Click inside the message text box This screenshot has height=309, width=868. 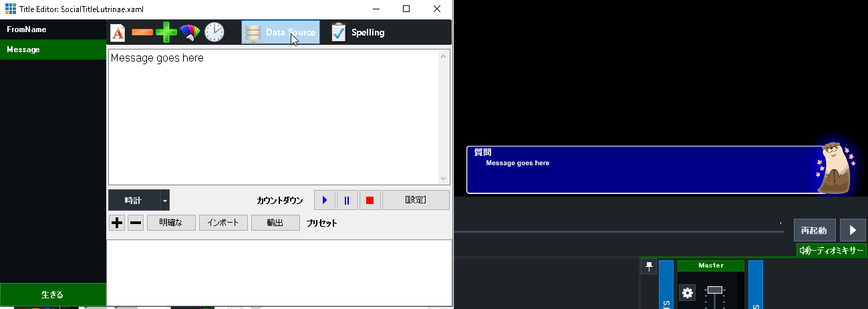[273, 117]
